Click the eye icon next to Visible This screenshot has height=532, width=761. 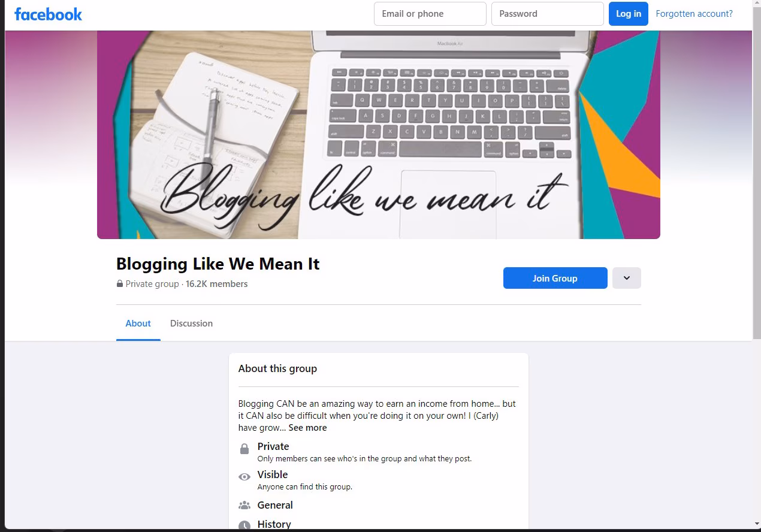(244, 477)
